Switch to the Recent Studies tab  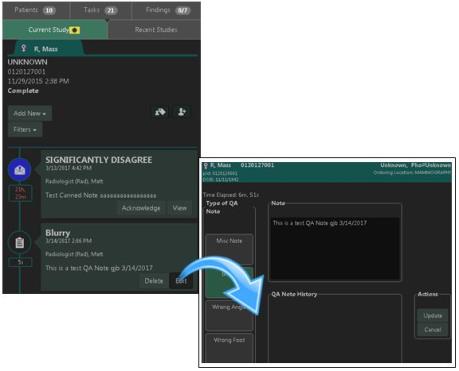[156, 30]
